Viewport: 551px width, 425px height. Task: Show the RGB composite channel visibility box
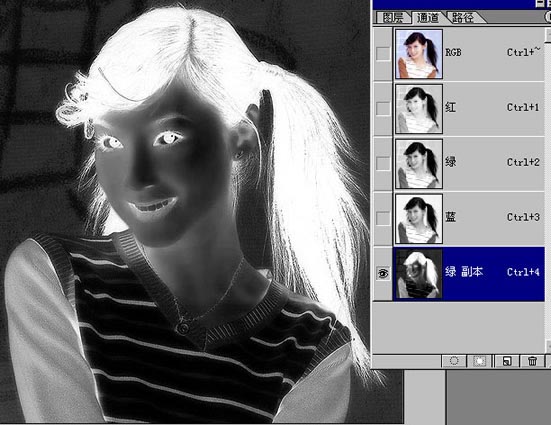pyautogui.click(x=383, y=54)
